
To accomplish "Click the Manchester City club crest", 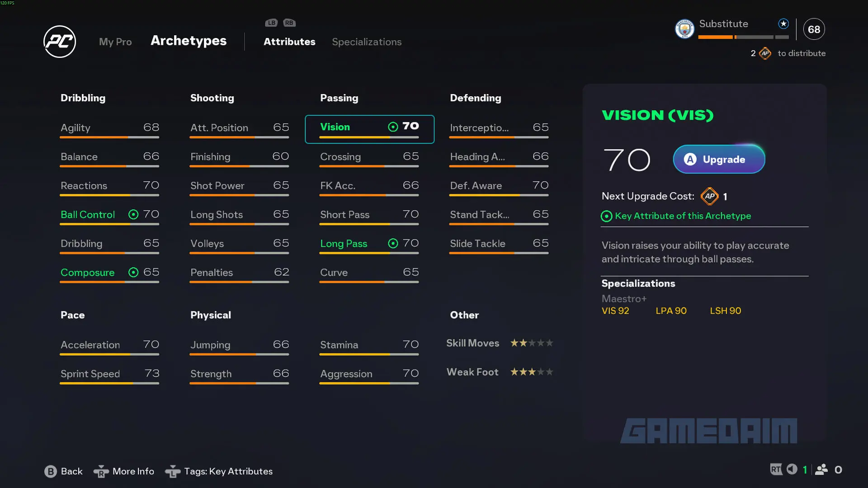I will (x=684, y=29).
